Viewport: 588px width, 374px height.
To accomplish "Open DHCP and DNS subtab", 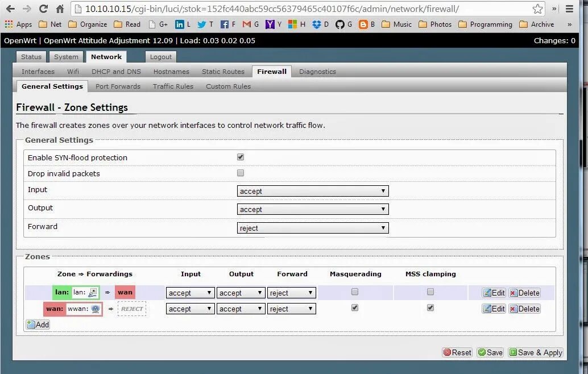I will pos(116,72).
